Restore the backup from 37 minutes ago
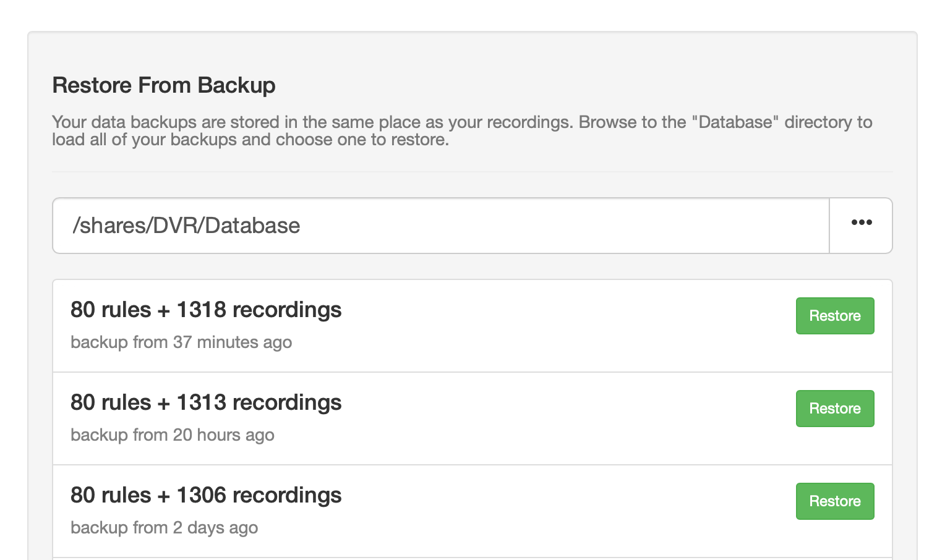Screen dimensions: 950x560 834,316
